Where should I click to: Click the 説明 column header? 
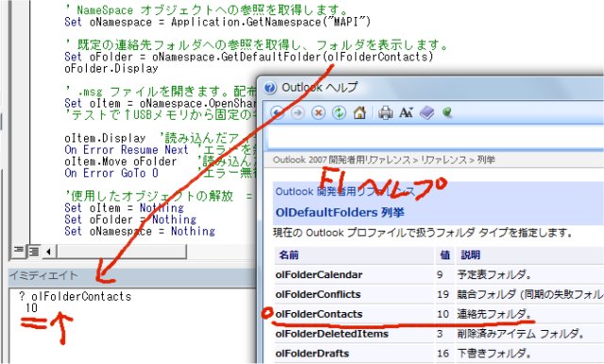pos(470,255)
